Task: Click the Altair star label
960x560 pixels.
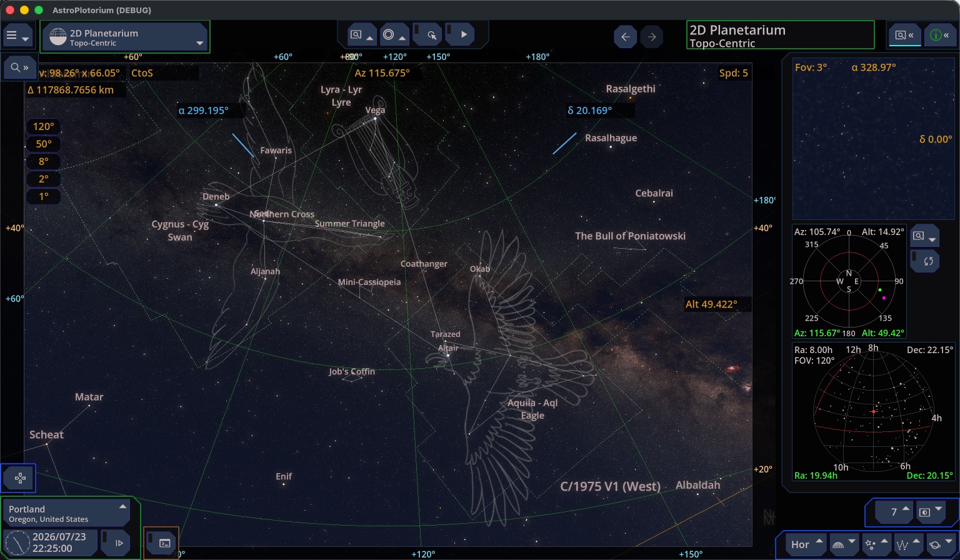Action: click(x=448, y=348)
